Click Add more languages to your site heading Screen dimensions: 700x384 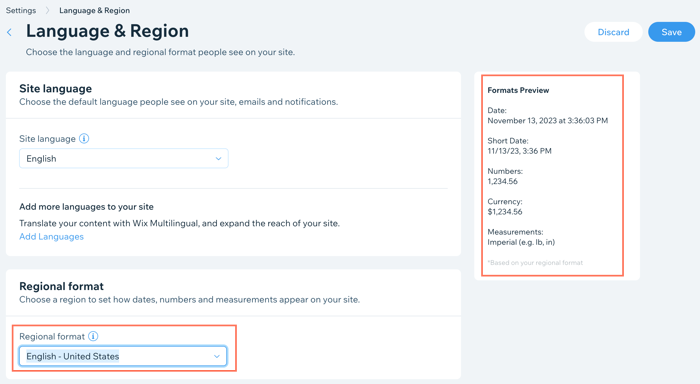coord(86,207)
